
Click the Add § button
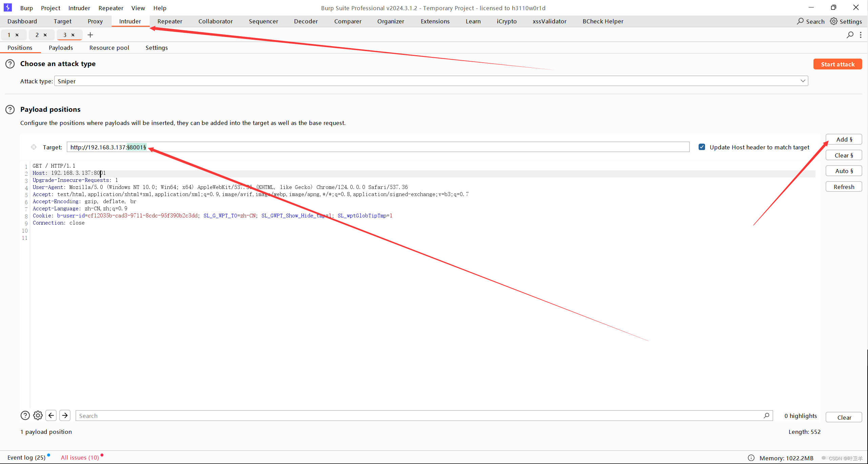844,139
